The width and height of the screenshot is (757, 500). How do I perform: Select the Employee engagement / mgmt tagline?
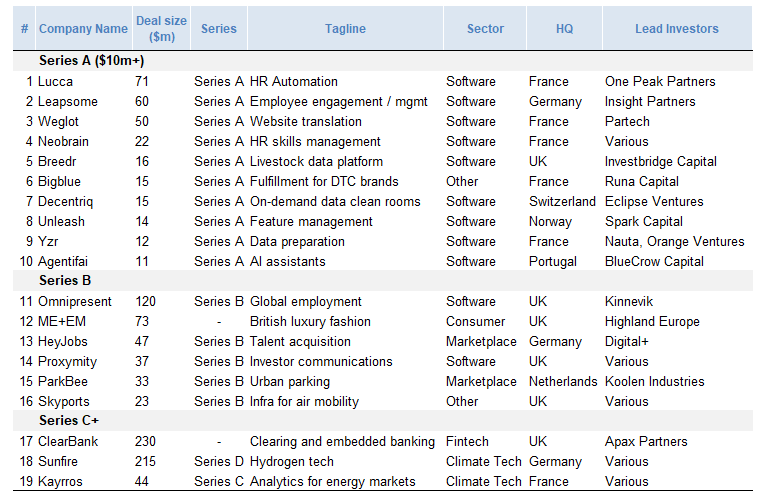338,102
